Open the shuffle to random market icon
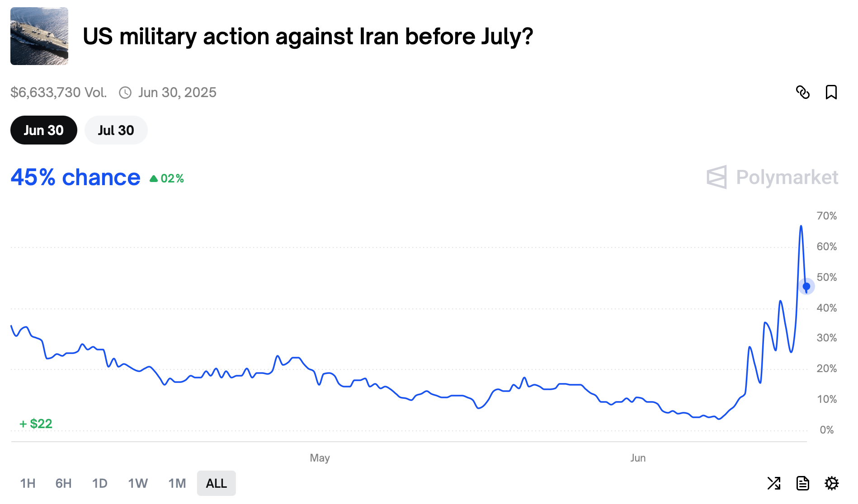 pos(774,483)
